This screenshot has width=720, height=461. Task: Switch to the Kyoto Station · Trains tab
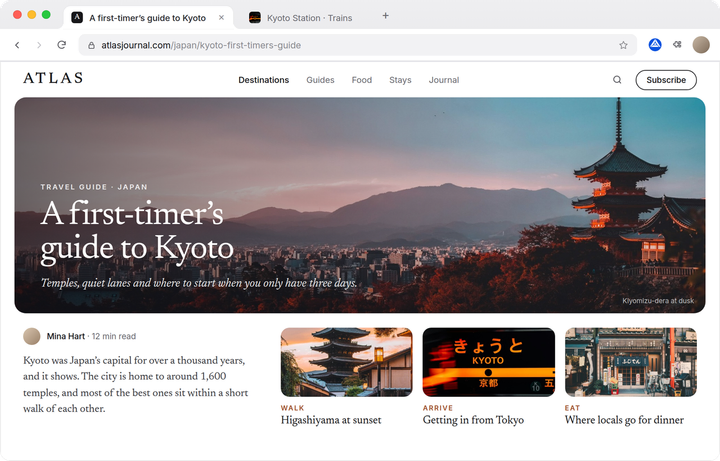(x=301, y=18)
